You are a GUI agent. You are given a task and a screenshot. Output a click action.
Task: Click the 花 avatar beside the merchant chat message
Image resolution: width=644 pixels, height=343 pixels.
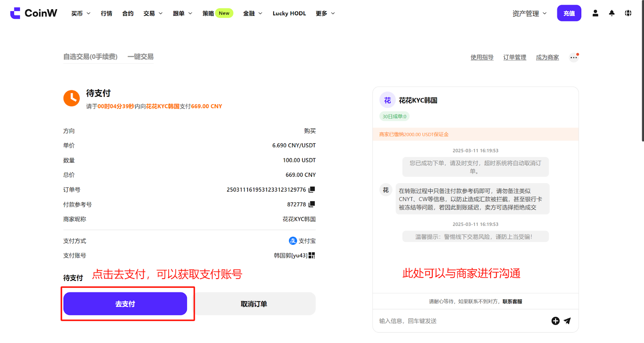pyautogui.click(x=386, y=190)
